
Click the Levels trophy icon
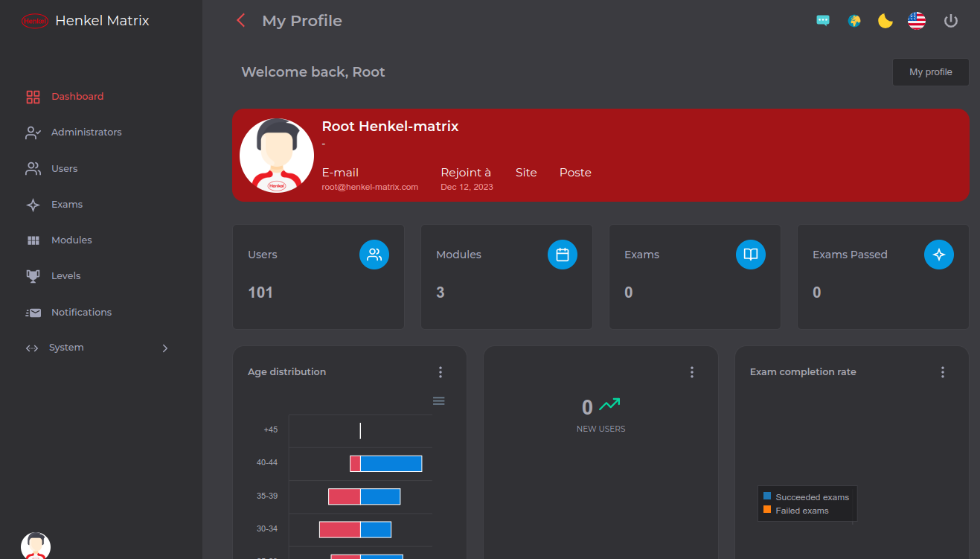(x=33, y=276)
